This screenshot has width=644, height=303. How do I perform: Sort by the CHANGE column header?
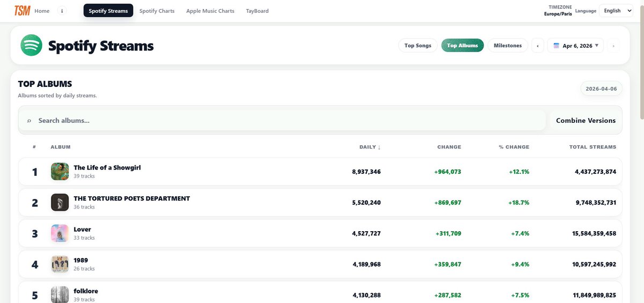[x=449, y=147]
